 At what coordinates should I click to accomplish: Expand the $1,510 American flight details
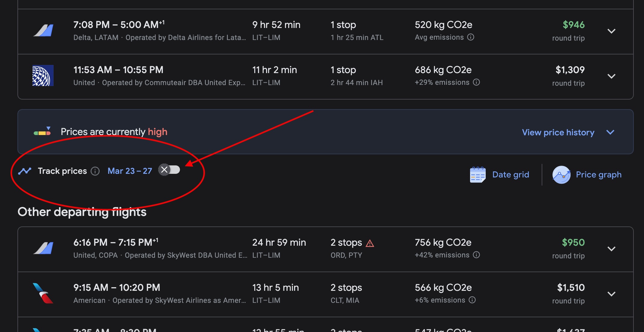(611, 294)
